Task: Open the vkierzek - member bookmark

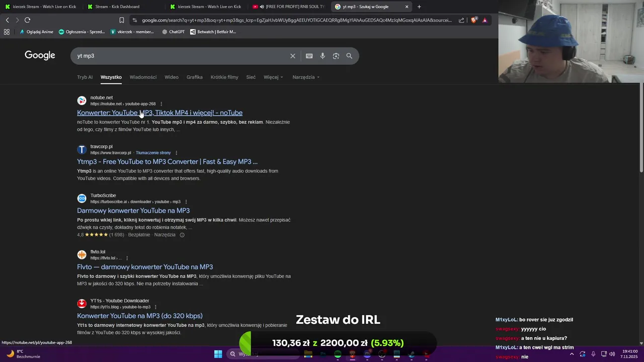Action: [132, 32]
